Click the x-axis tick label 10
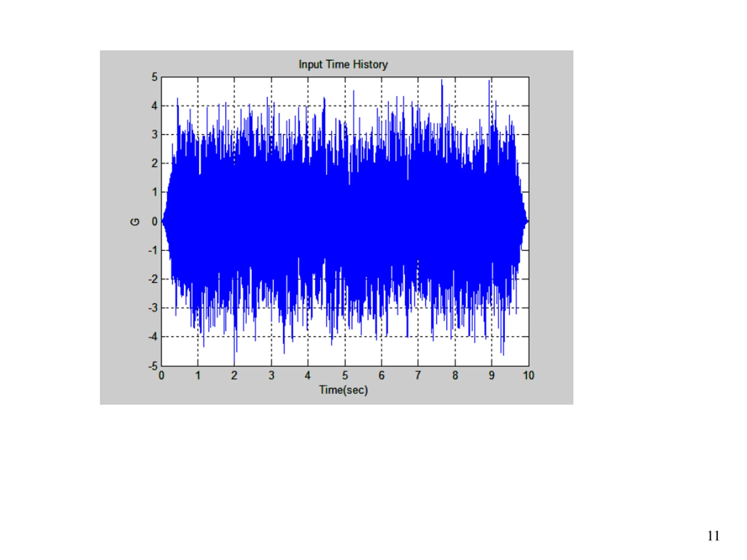Screen dimensions: 747x560 [x=528, y=375]
